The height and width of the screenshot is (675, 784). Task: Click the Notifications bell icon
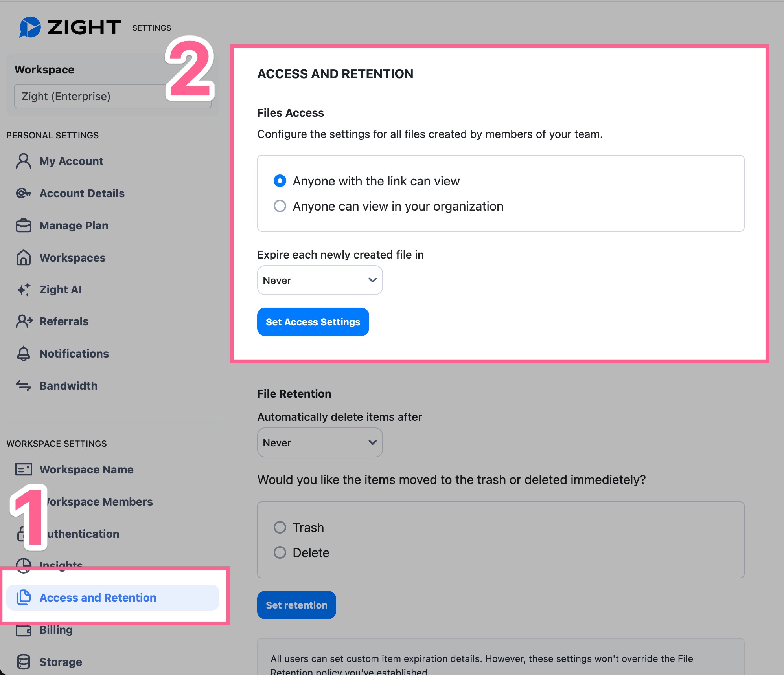pos(24,354)
